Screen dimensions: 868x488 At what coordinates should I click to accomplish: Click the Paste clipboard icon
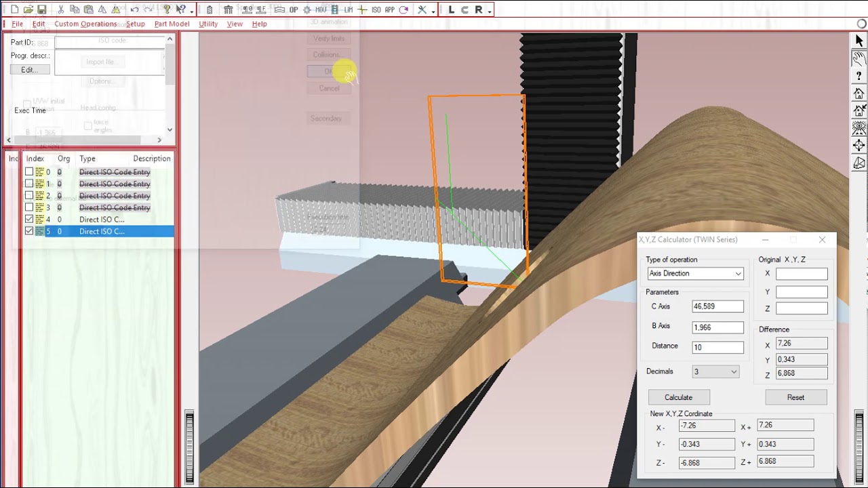click(x=88, y=9)
